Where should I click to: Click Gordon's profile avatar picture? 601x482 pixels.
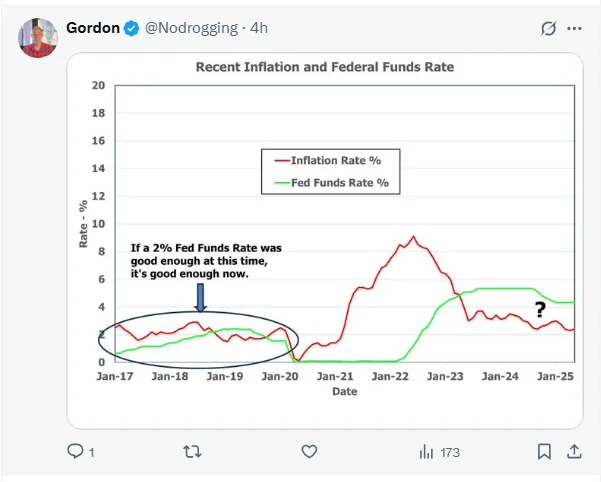(x=38, y=37)
